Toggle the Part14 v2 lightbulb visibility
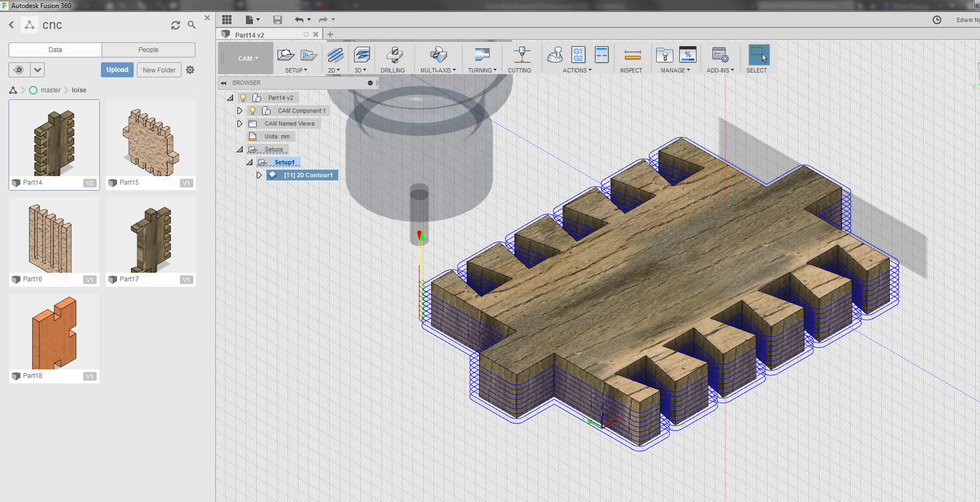Screen dimensions: 980x502 click(243, 98)
